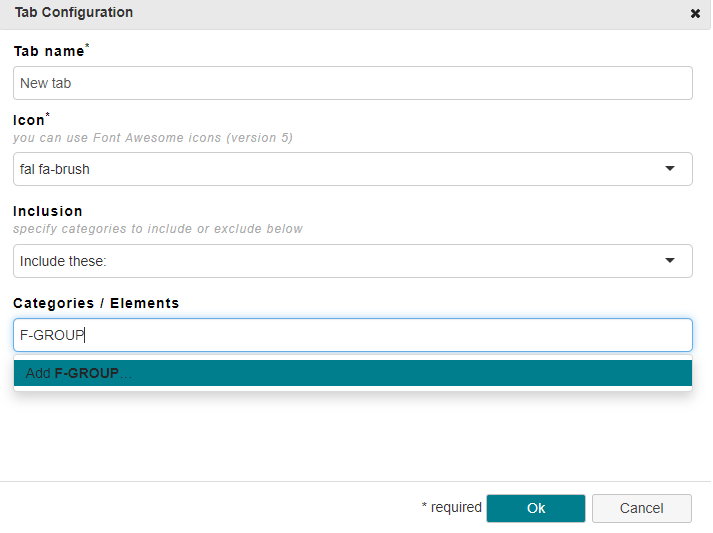Click the '* required' note

(452, 507)
